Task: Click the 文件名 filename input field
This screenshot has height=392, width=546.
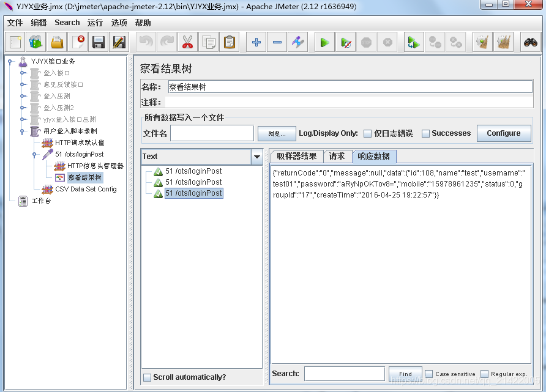Action: pos(212,133)
